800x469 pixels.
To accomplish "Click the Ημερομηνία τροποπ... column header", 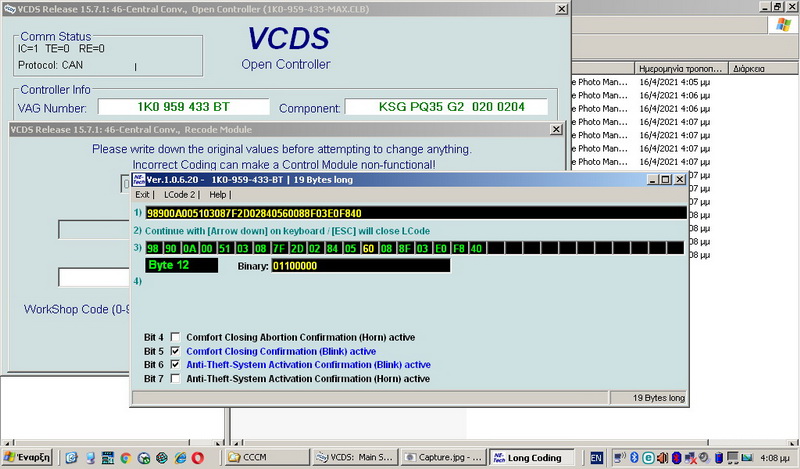I will click(x=681, y=68).
